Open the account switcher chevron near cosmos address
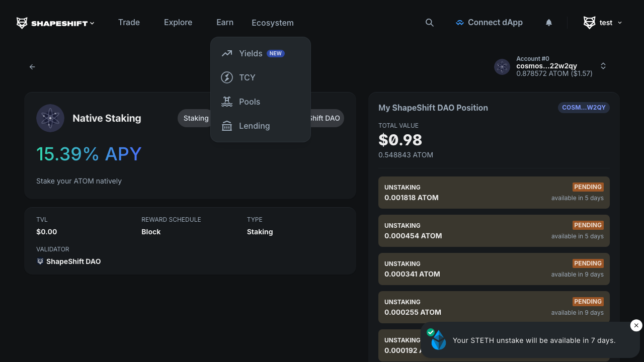 pos(603,66)
